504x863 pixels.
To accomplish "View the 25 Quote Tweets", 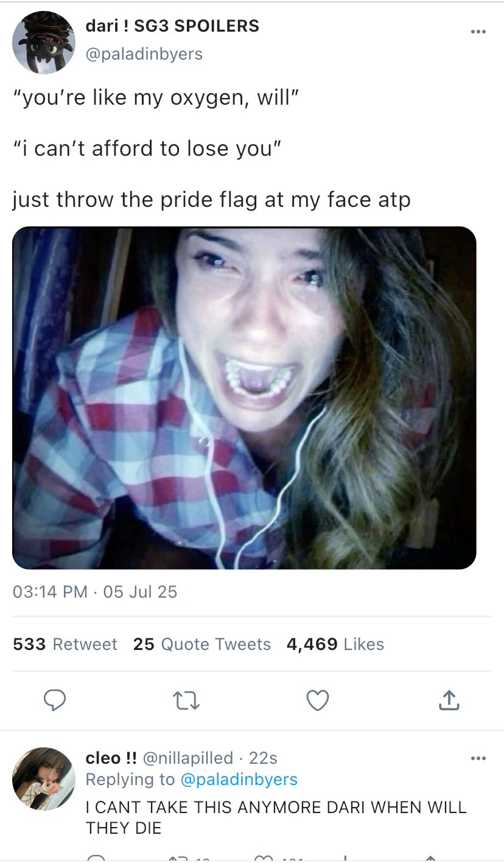I will 202,644.
